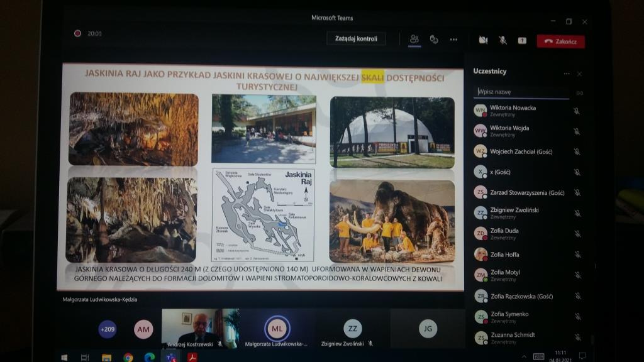This screenshot has height=362, width=644.
Task: Open Google Chrome from the taskbar
Action: tap(128, 357)
